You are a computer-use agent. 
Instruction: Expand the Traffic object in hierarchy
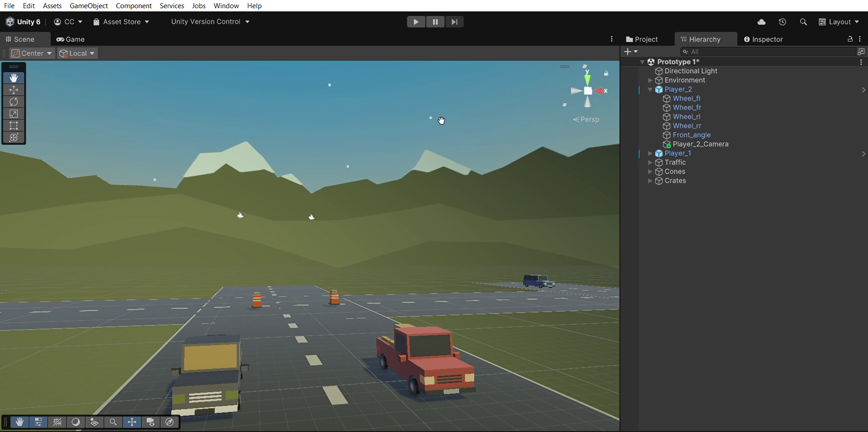[650, 162]
